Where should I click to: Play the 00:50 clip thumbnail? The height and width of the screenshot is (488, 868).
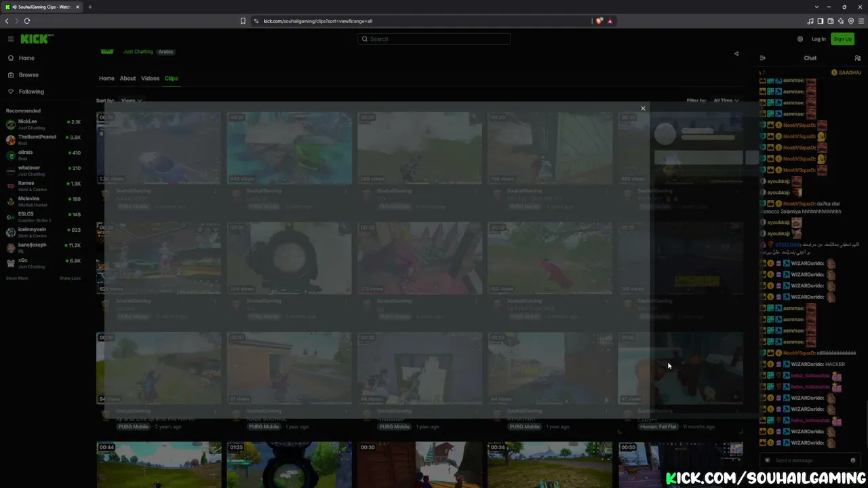680,464
